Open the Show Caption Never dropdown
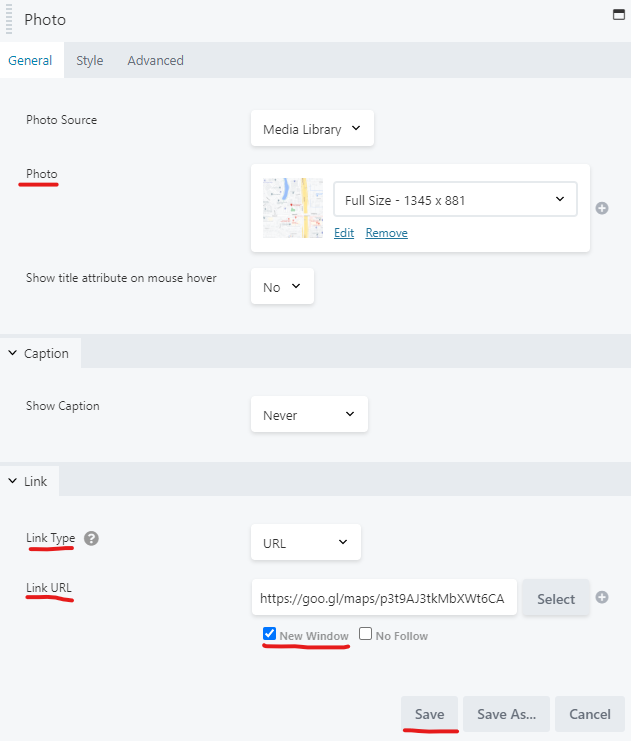 [309, 414]
